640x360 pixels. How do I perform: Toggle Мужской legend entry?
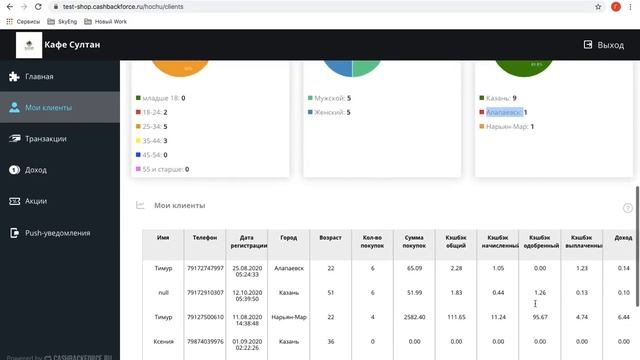[329, 98]
